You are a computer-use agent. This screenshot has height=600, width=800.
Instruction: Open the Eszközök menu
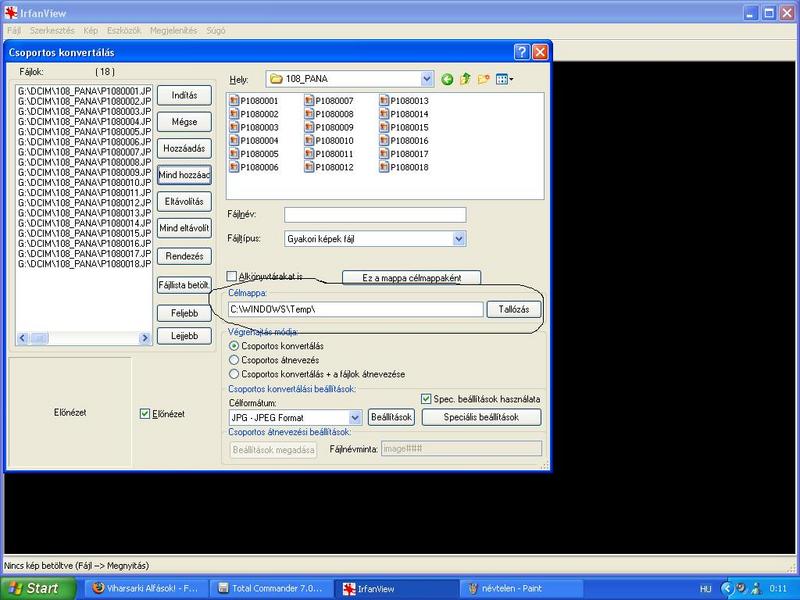pyautogui.click(x=124, y=31)
